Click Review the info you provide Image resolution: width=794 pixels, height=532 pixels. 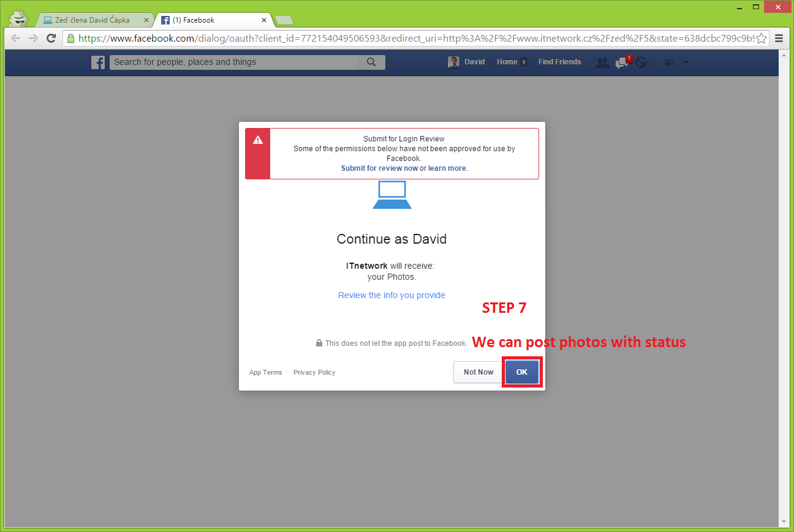pyautogui.click(x=391, y=295)
